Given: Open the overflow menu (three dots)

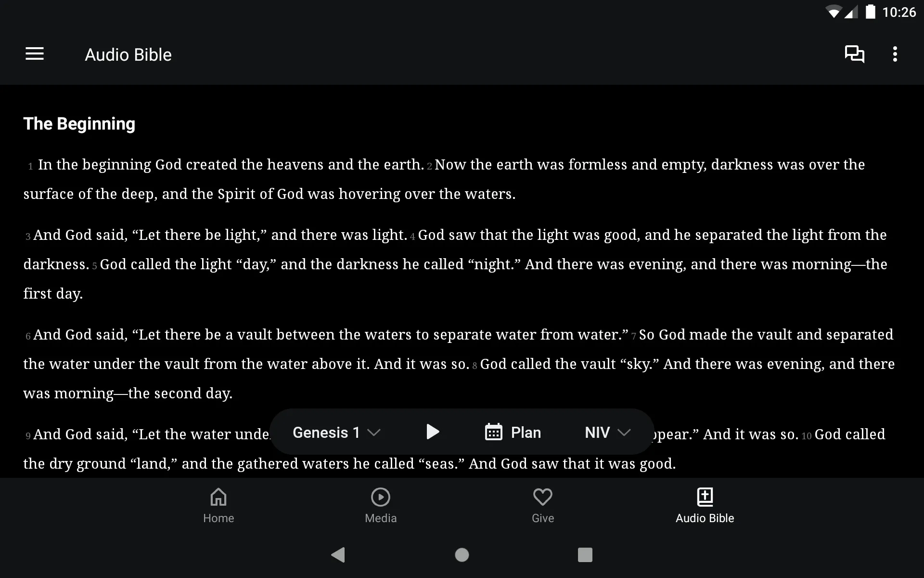Looking at the screenshot, I should click(x=896, y=54).
